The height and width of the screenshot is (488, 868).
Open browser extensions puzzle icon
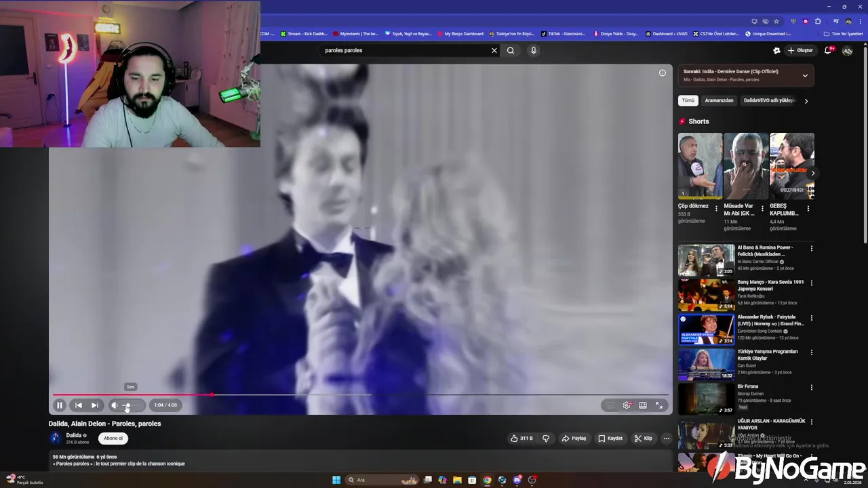click(x=818, y=21)
